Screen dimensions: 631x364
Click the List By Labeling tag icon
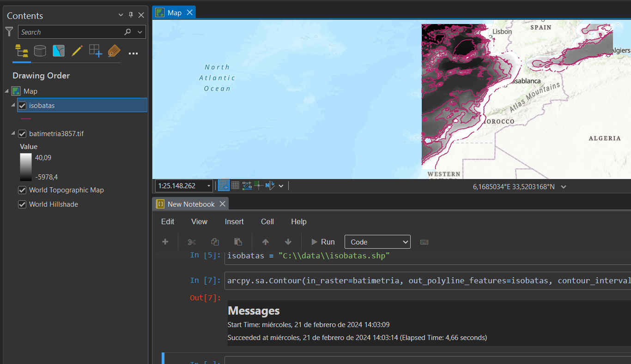(114, 51)
